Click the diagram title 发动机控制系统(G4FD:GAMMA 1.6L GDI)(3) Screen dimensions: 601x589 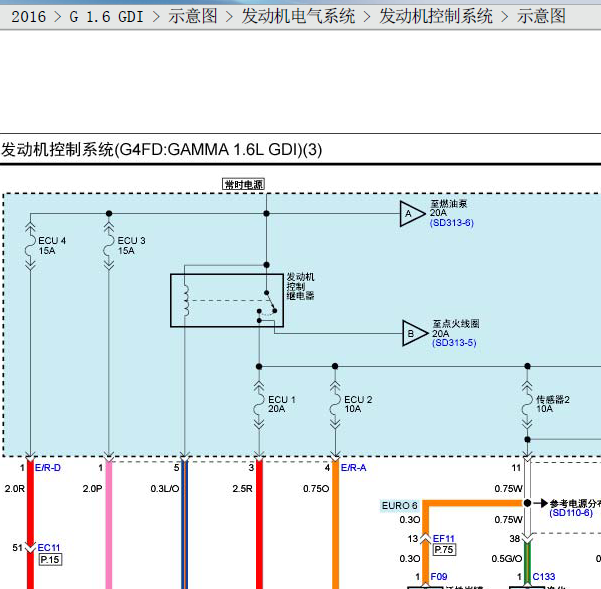(x=161, y=149)
